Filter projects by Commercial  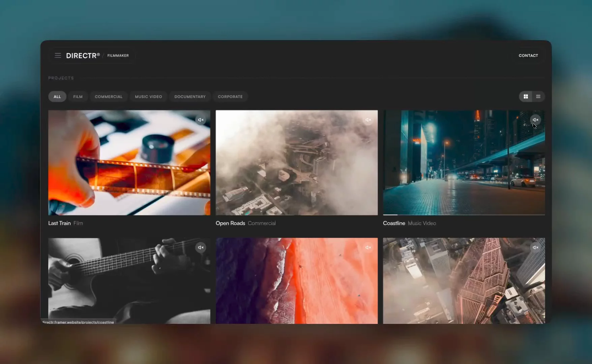(x=109, y=97)
